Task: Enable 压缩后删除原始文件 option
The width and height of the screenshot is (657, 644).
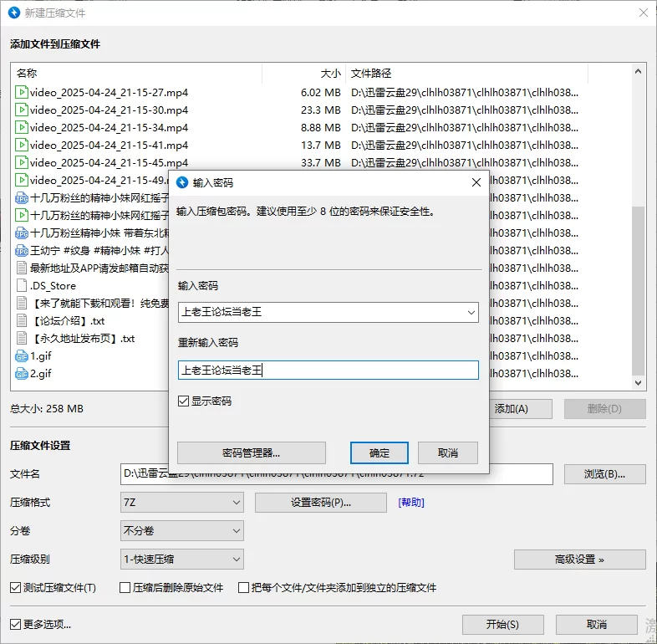Action: pos(125,588)
